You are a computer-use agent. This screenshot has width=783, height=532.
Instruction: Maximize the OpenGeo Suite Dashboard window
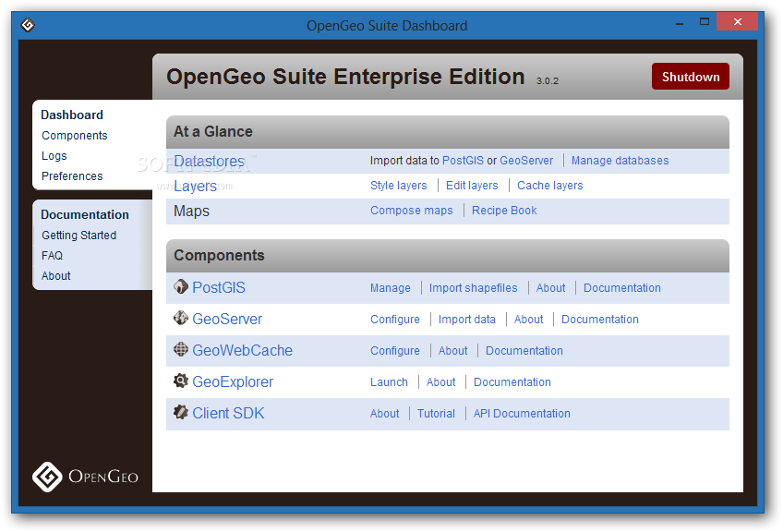pos(705,22)
